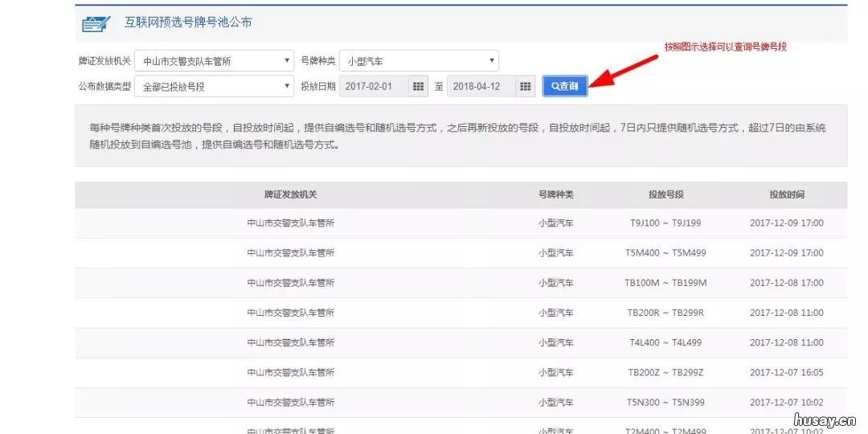Click the 投放号段 column header
Screen dimensions: 868x434
pyautogui.click(x=666, y=194)
